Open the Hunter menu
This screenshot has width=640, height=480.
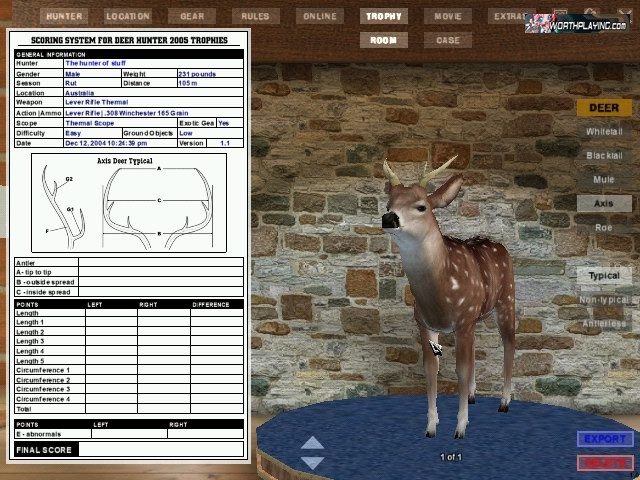65,16
